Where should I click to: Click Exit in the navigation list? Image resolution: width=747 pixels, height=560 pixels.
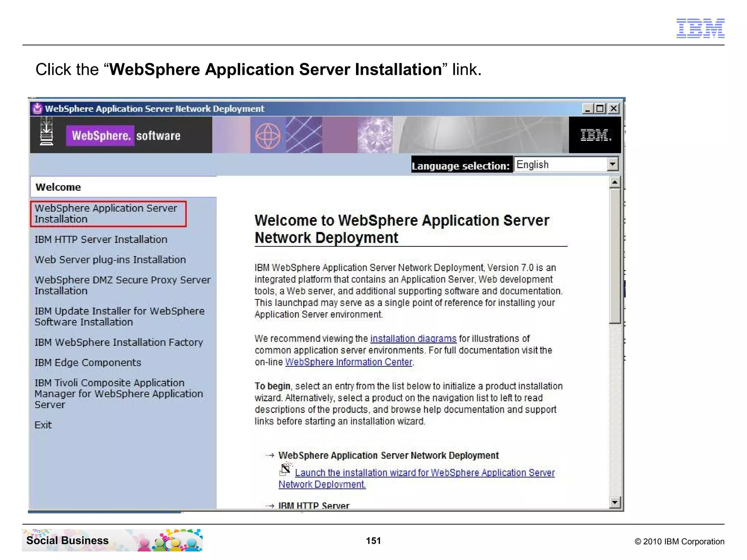click(43, 425)
